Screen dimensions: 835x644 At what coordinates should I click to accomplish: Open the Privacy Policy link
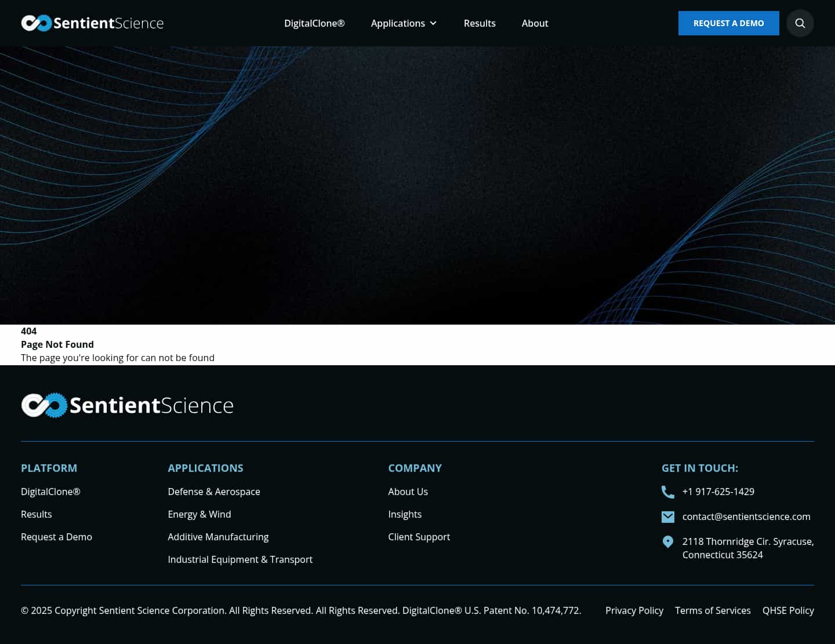(x=634, y=610)
